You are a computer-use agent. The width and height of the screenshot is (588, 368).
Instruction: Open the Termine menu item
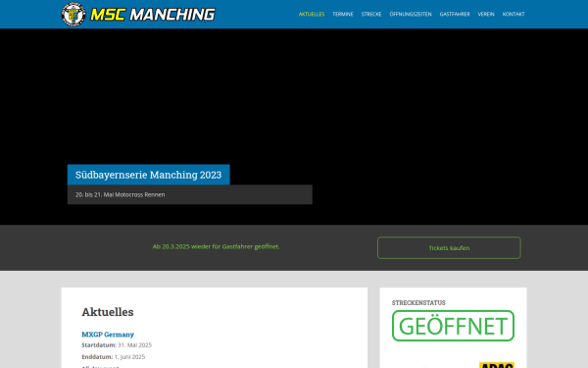coord(343,15)
